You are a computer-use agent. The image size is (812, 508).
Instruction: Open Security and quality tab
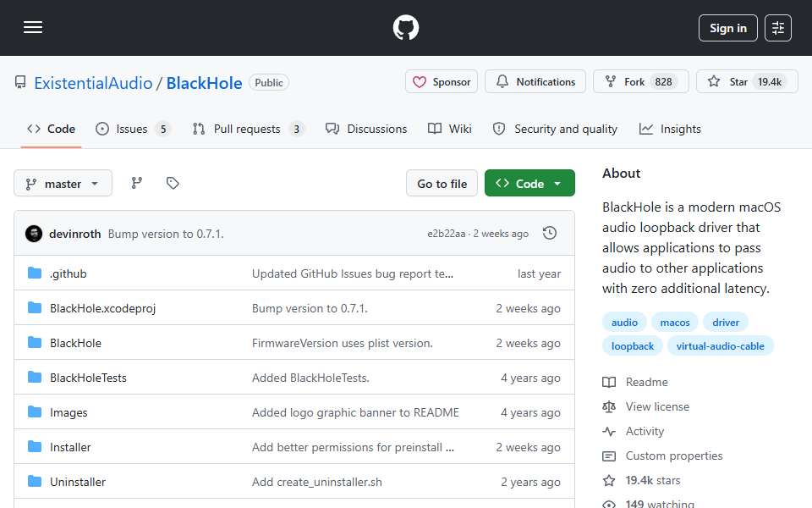pyautogui.click(x=555, y=129)
